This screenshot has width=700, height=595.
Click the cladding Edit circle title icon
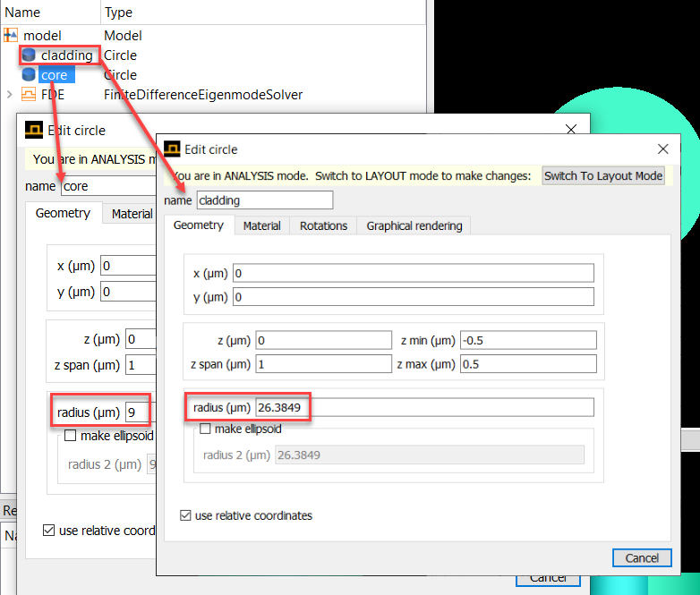tap(173, 149)
